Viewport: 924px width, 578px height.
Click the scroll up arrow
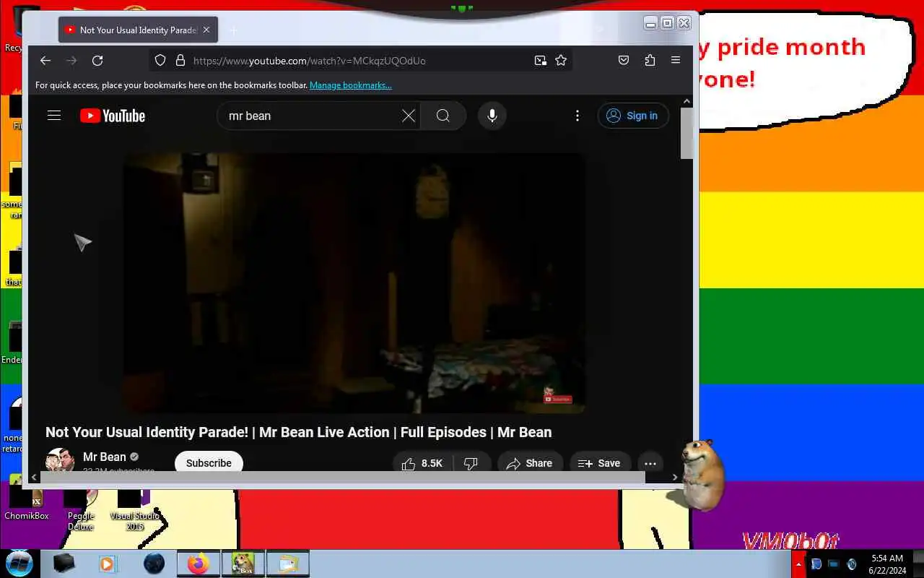coord(687,101)
